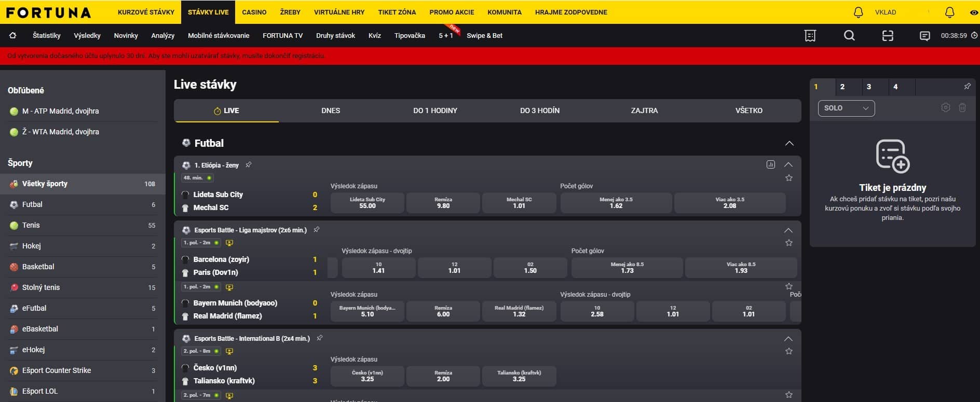Viewport: 980px width, 402px height.
Task: Switch to the VŠETKO tab
Action: (x=748, y=110)
